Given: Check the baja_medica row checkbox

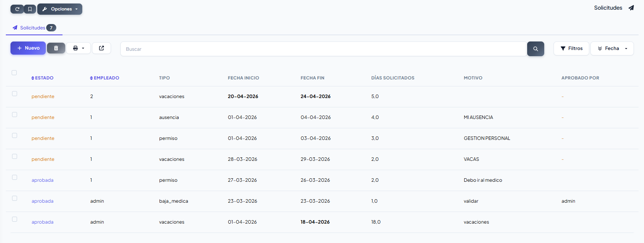Looking at the screenshot, I should click(x=14, y=198).
